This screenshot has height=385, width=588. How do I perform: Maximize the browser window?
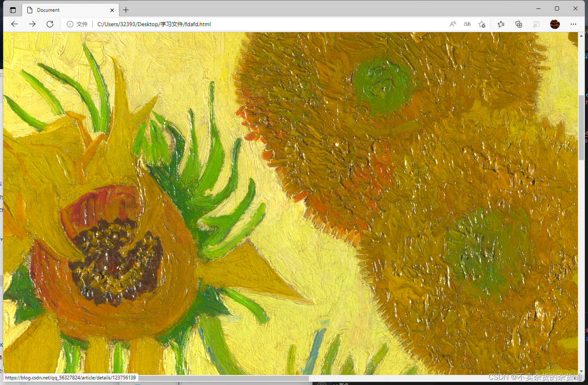pyautogui.click(x=557, y=8)
